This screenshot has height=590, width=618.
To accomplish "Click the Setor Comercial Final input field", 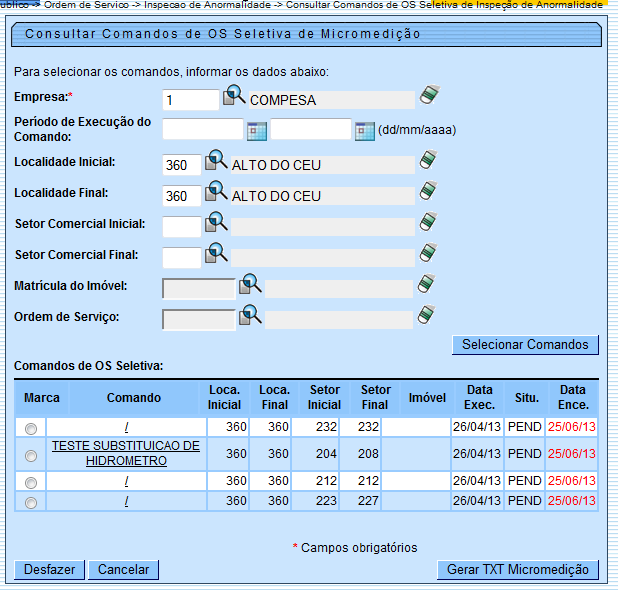I will tap(181, 257).
